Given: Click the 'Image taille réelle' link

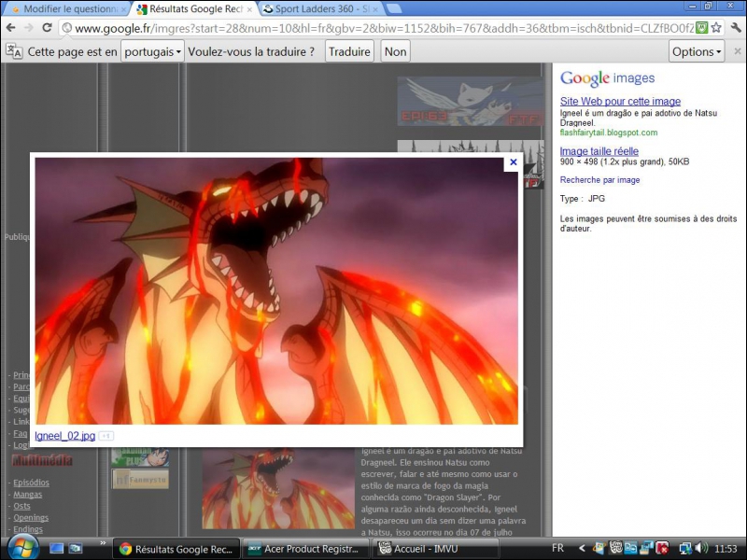Looking at the screenshot, I should click(599, 151).
